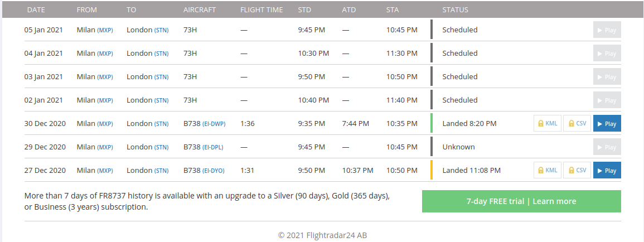Open aircraft registration EI-DYO link
Image resolution: width=644 pixels, height=242 pixels.
[x=214, y=171]
